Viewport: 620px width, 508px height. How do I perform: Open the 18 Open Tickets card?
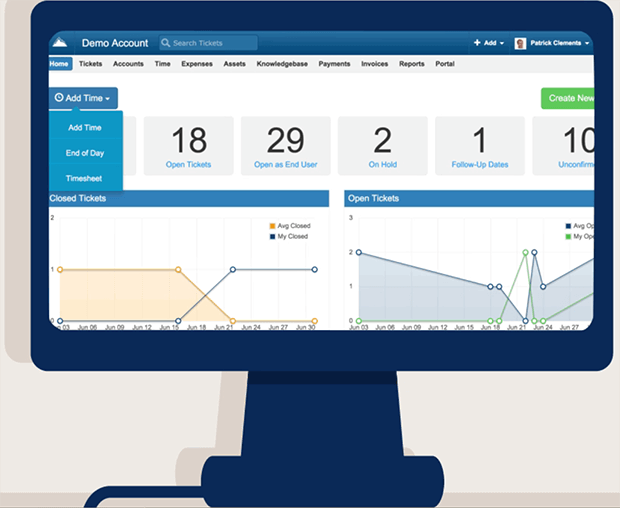pos(189,146)
